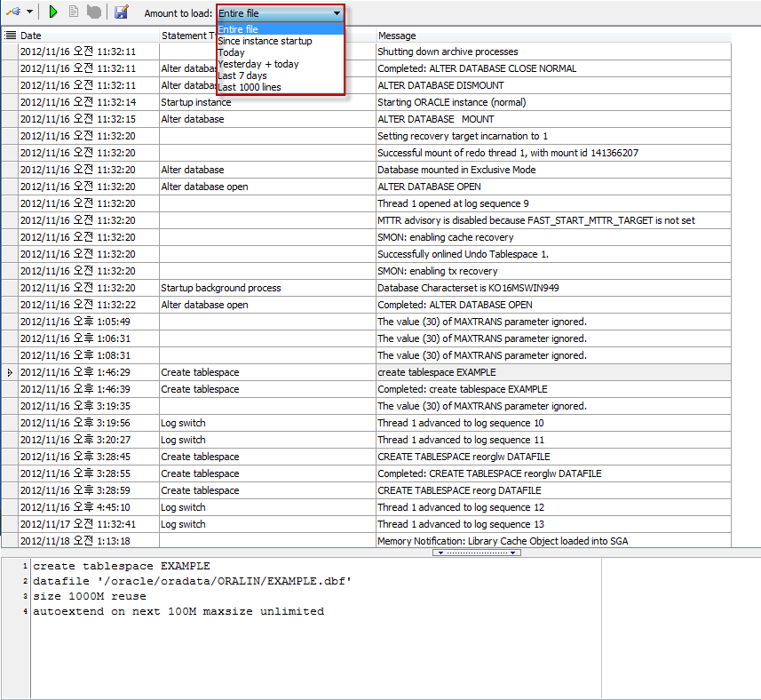The width and height of the screenshot is (761, 700).
Task: Click the green Run arrow icon
Action: (x=53, y=12)
